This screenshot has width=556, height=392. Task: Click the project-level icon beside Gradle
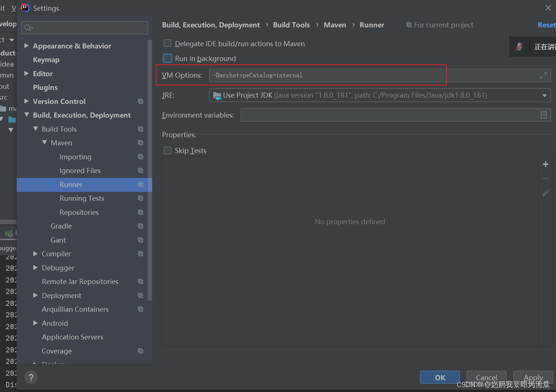(141, 226)
